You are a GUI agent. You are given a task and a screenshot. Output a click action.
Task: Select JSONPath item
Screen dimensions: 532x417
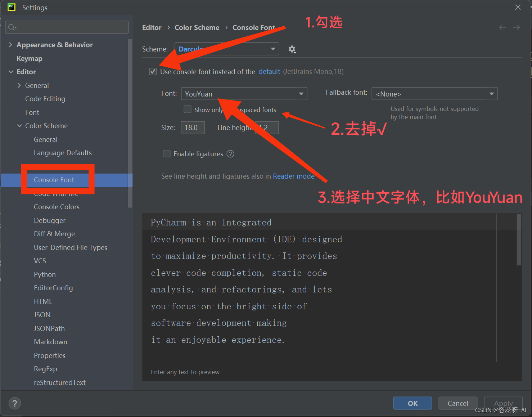pos(49,328)
